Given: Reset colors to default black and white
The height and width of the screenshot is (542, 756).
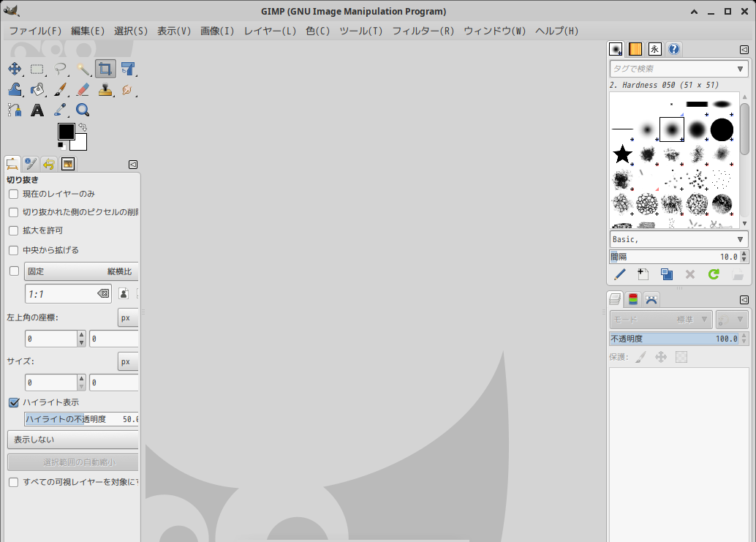Looking at the screenshot, I should (x=61, y=146).
